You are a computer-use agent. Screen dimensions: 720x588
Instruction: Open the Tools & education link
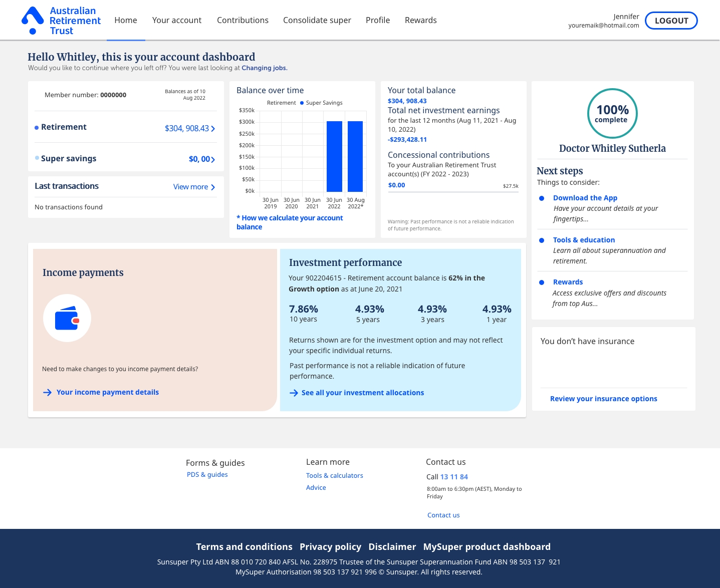(x=584, y=240)
